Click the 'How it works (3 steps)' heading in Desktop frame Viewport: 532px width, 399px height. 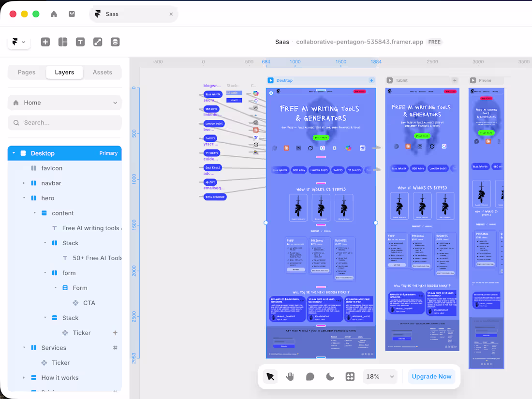click(x=321, y=189)
